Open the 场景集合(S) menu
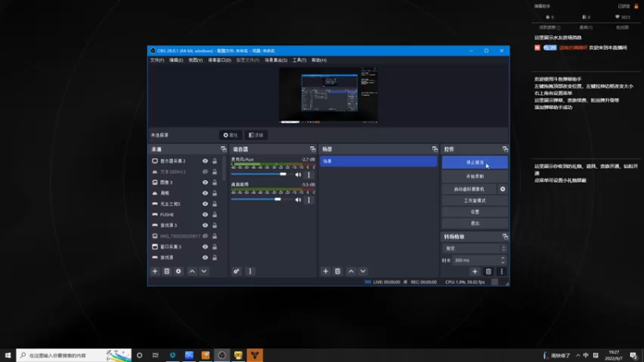 [x=276, y=60]
